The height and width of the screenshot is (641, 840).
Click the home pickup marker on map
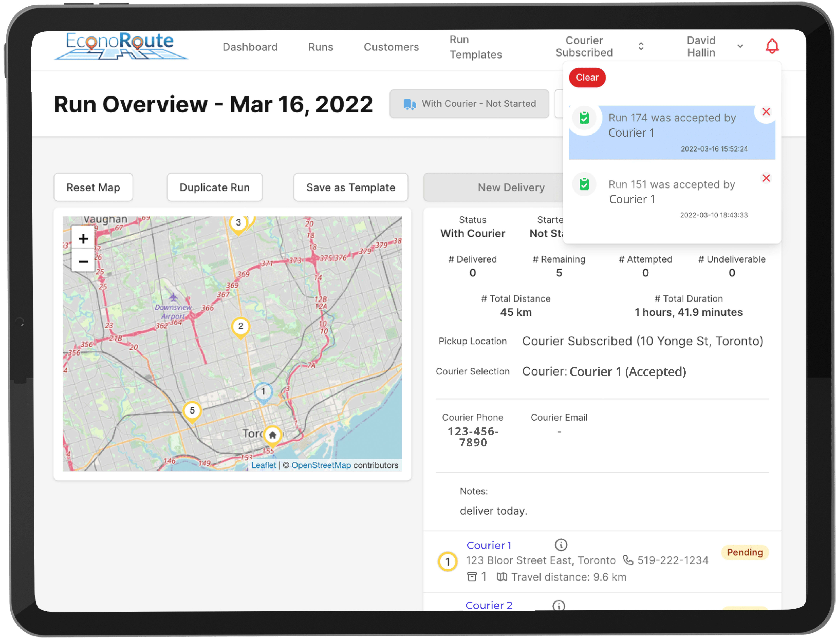point(272,436)
